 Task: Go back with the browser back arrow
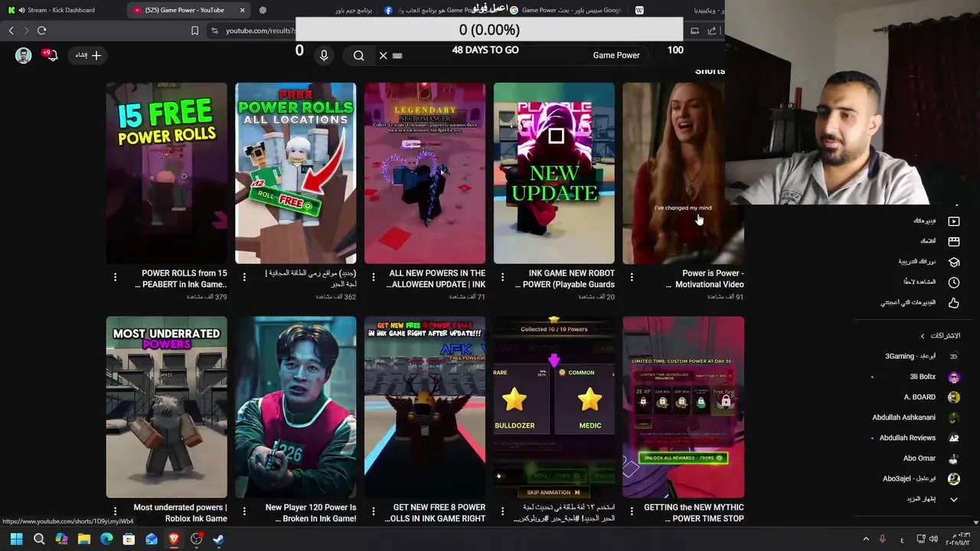click(x=11, y=31)
